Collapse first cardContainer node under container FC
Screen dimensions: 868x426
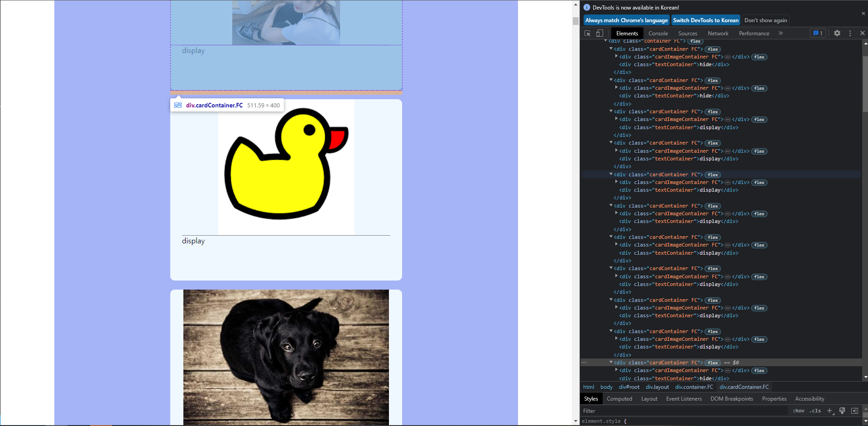[x=611, y=49]
